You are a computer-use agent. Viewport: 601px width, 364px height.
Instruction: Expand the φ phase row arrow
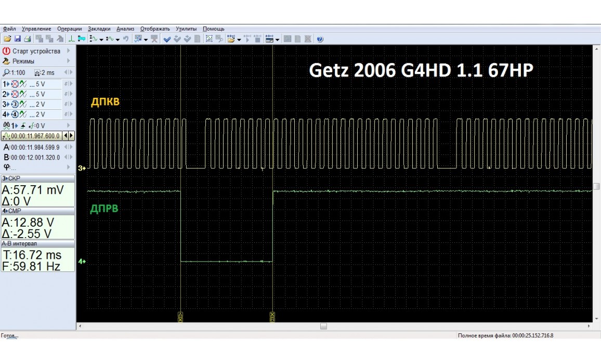click(68, 167)
